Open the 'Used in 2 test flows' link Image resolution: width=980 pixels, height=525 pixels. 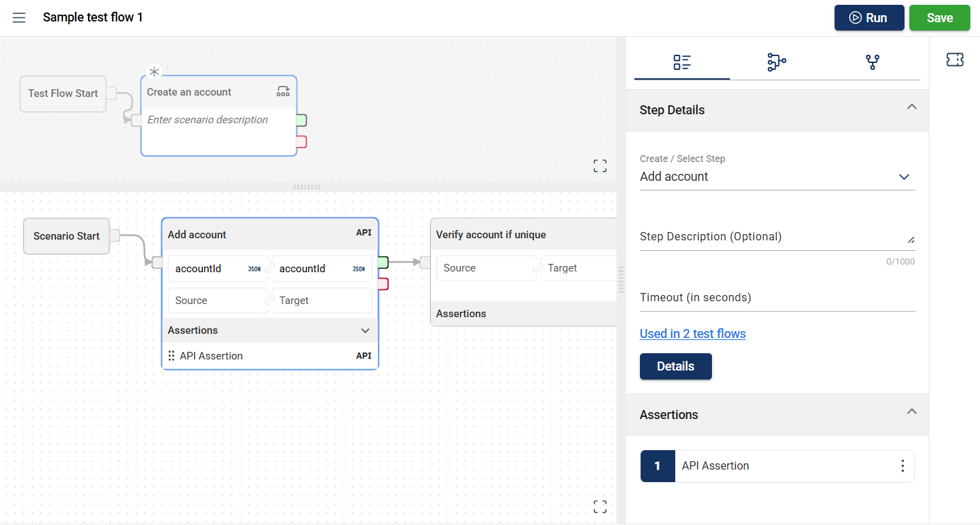click(693, 334)
